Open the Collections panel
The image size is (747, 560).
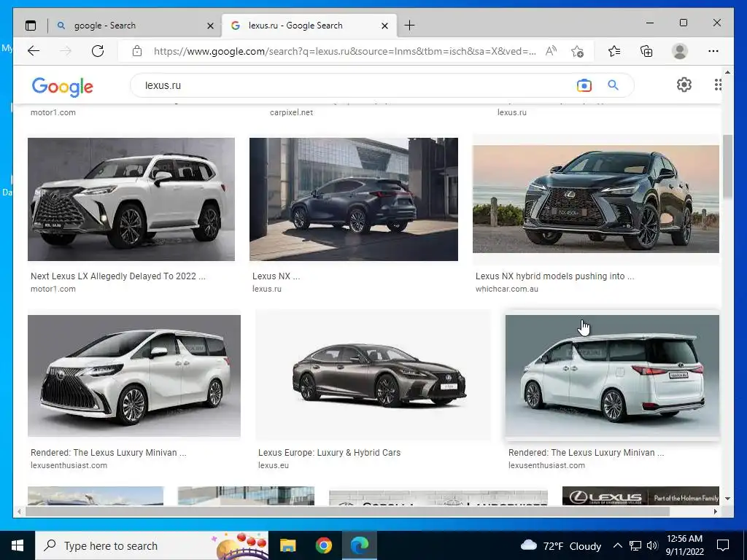pyautogui.click(x=646, y=51)
